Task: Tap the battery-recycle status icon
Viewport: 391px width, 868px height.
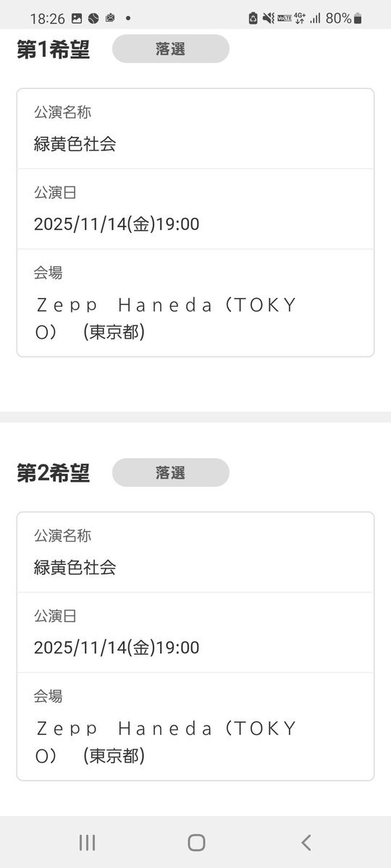Action: tap(253, 18)
